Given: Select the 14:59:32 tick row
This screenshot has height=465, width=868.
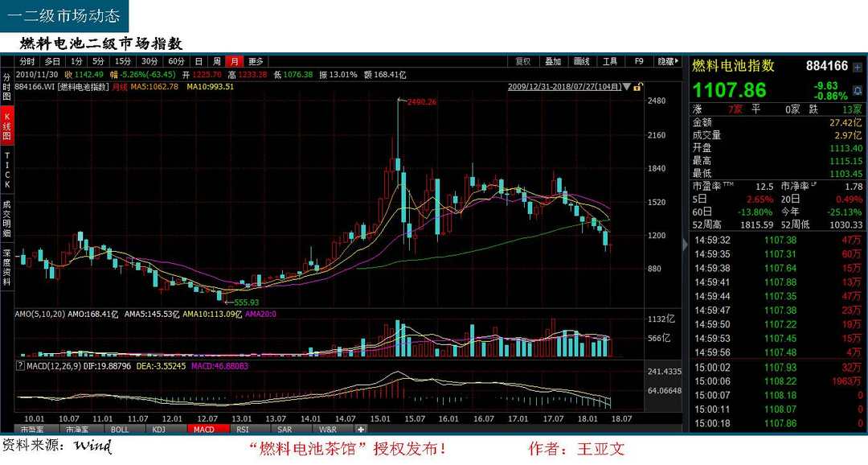Looking at the screenshot, I should (x=777, y=240).
